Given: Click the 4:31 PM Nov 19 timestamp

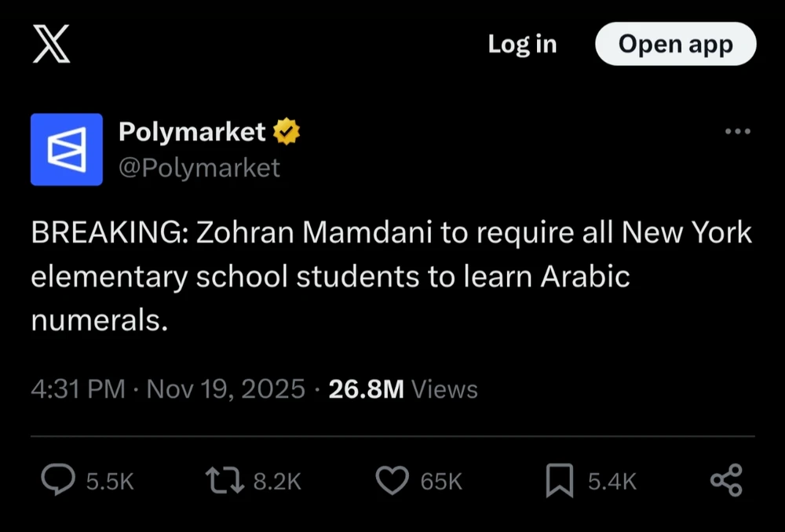Looking at the screenshot, I should coord(167,389).
